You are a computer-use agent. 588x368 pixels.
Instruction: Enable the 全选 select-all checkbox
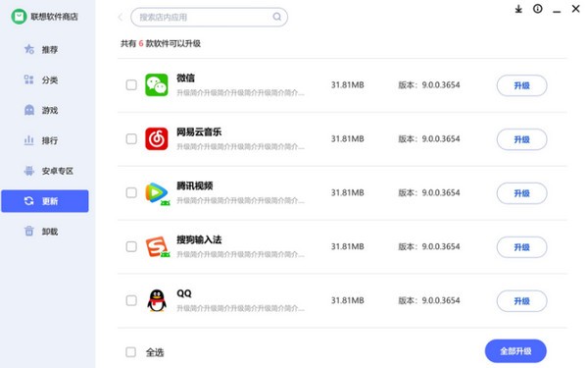[131, 352]
